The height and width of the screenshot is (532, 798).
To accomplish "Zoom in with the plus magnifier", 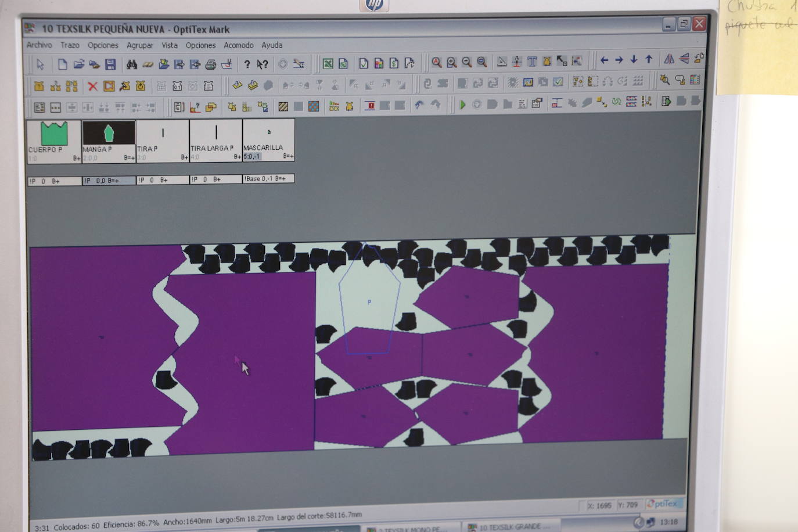I will 451,62.
